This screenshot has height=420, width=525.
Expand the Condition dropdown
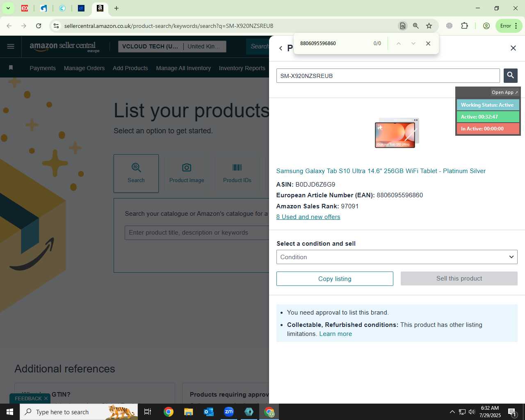397,257
